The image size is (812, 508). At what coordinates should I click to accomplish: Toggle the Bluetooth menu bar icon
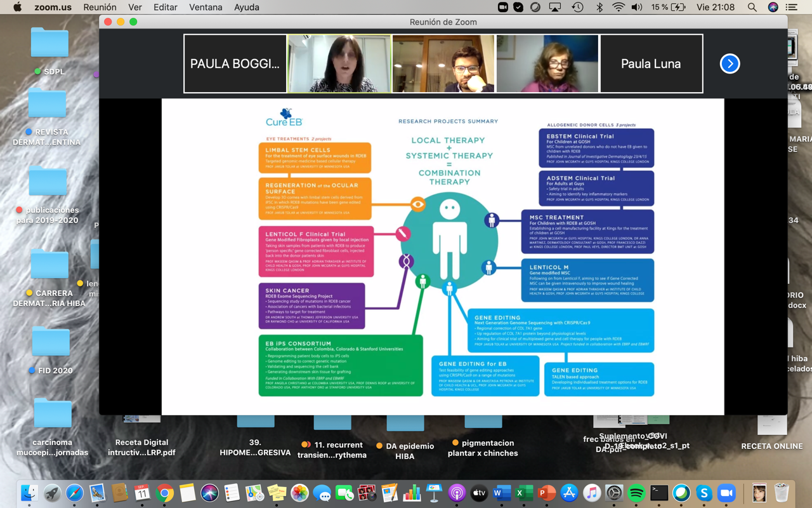click(599, 8)
